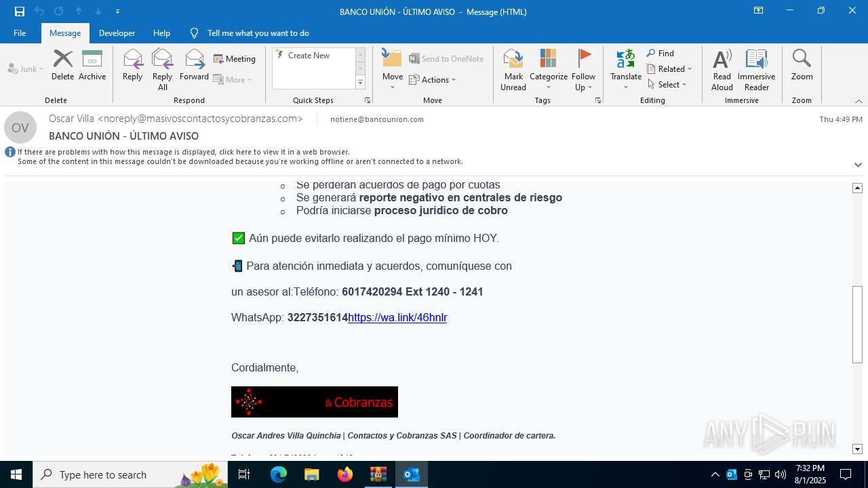Reply to the sender
The width and height of the screenshot is (868, 488).
(x=132, y=65)
